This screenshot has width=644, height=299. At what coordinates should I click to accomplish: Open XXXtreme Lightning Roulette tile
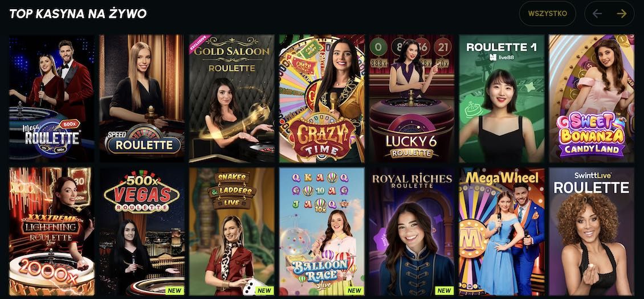pyautogui.click(x=52, y=232)
